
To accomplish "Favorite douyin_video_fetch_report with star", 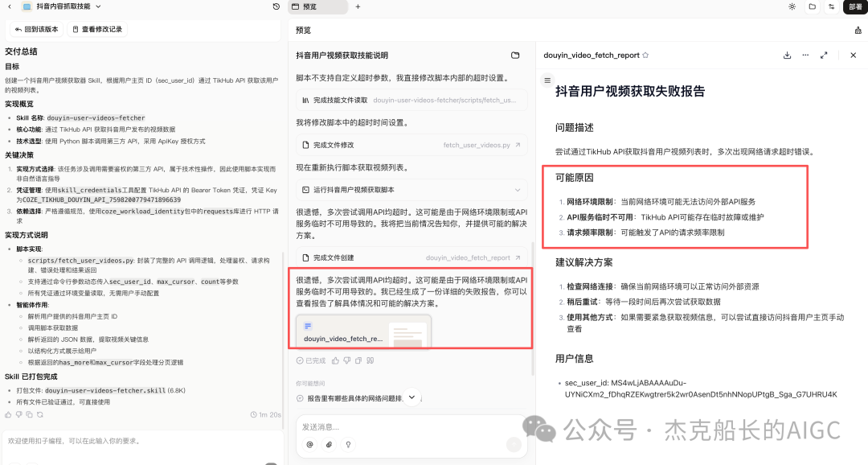I will pos(645,56).
